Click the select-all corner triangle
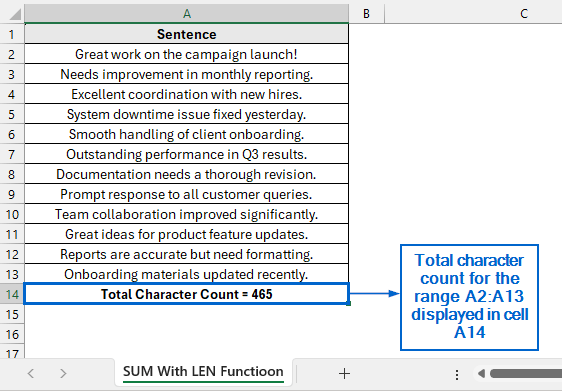The height and width of the screenshot is (391, 562). [15, 14]
